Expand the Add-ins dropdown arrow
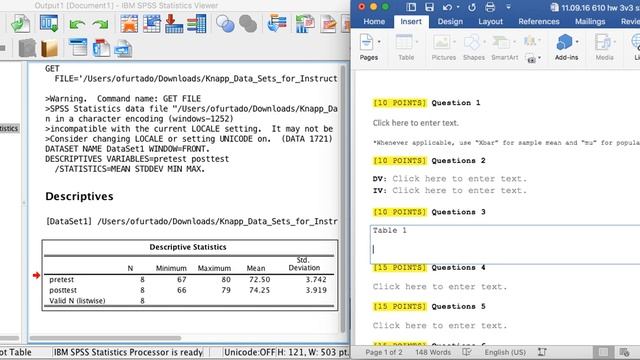The width and height of the screenshot is (640, 360). point(577,42)
